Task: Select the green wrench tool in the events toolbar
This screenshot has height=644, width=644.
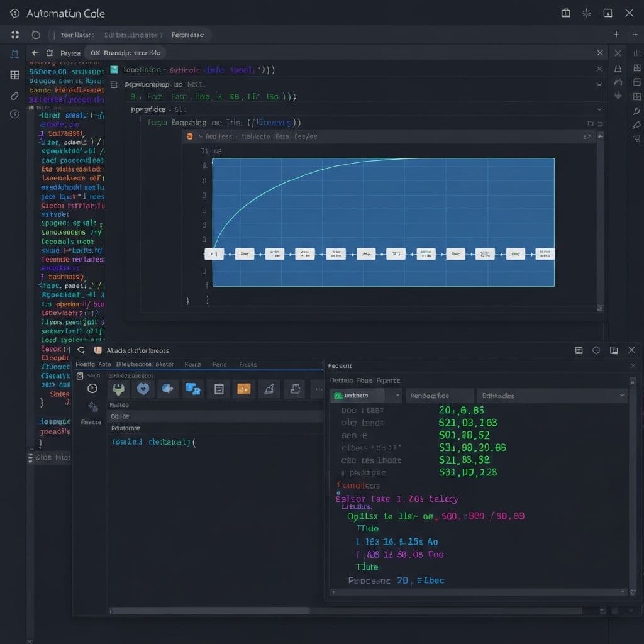Action: point(119,389)
